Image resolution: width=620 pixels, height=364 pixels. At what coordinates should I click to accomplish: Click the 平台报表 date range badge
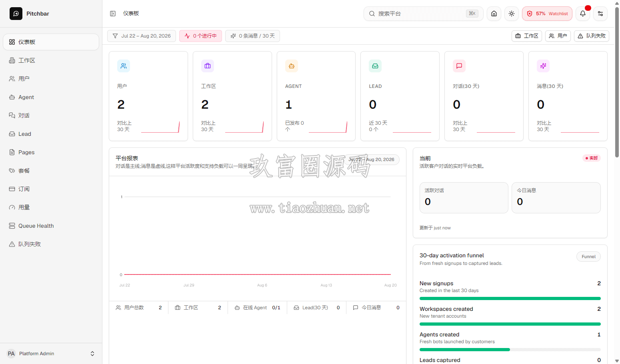372,159
